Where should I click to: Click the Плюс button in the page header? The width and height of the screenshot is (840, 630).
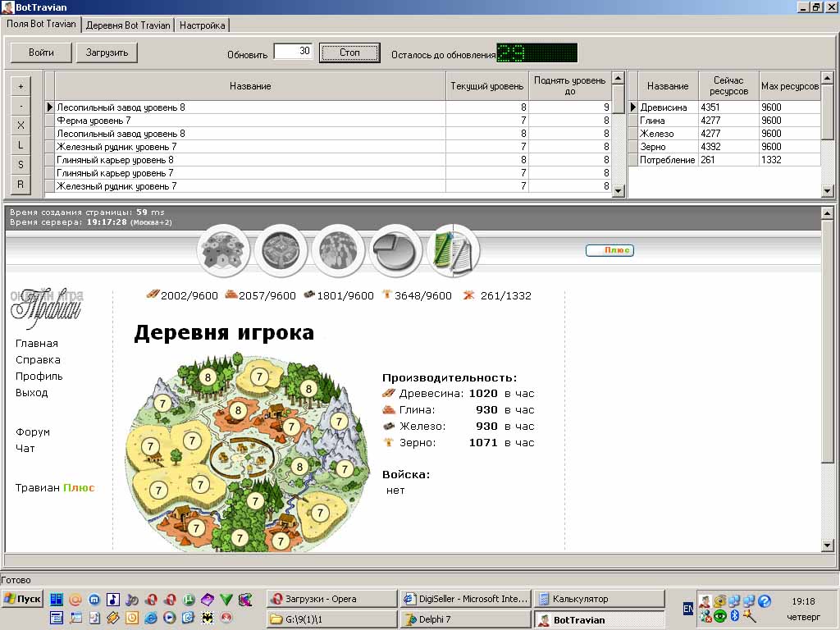pyautogui.click(x=610, y=250)
